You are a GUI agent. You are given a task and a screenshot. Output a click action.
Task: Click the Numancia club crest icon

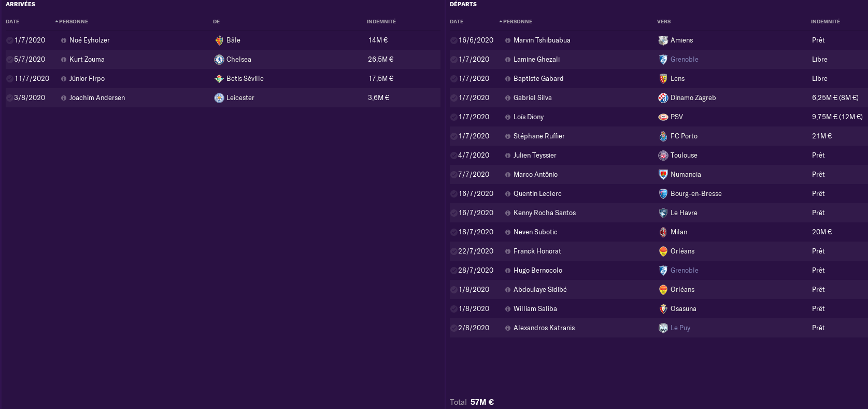(663, 175)
